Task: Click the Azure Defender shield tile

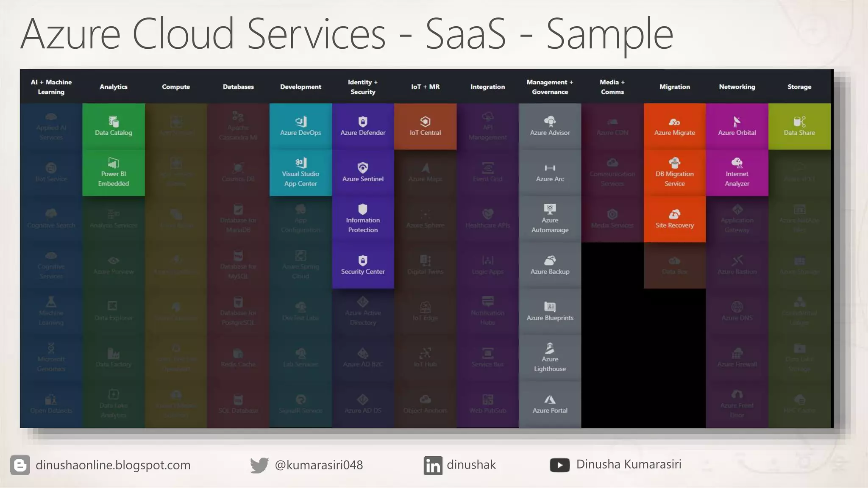Action: [363, 126]
